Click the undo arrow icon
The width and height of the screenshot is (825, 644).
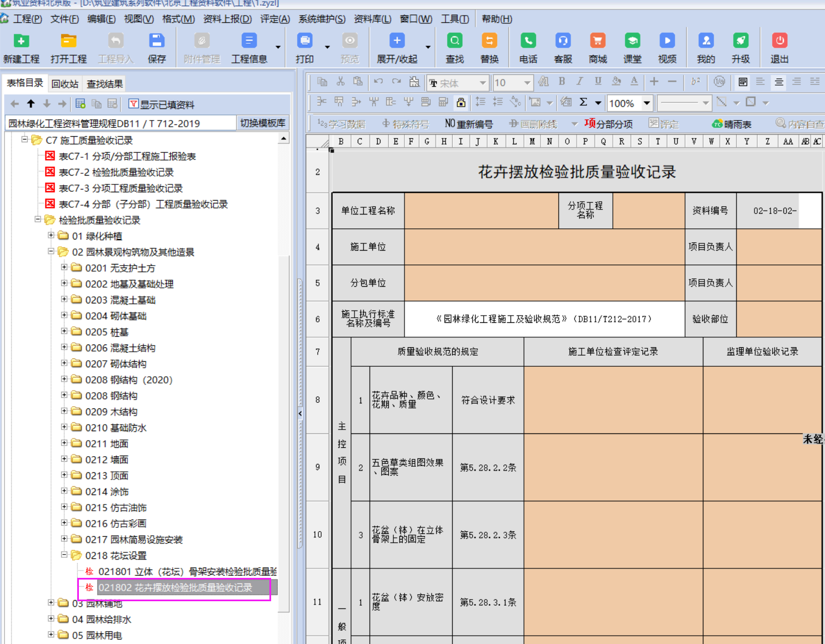coord(378,82)
